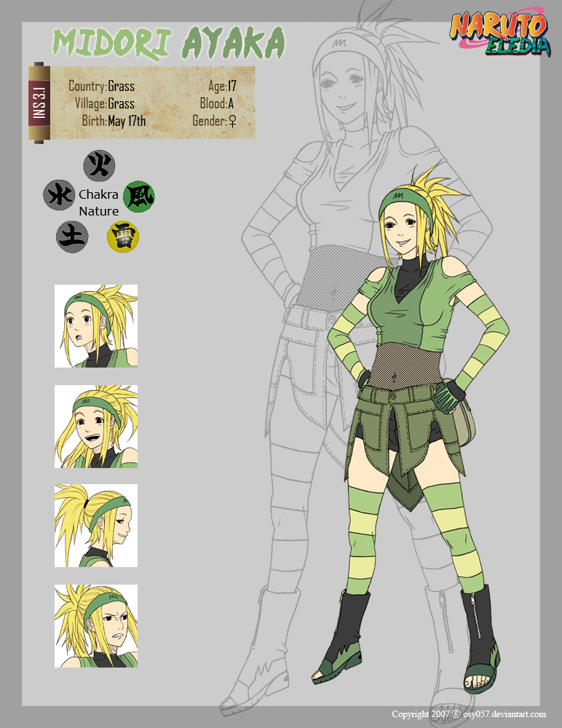Click the INS 3.1 scroll handle
562x728 pixels.
click(39, 103)
